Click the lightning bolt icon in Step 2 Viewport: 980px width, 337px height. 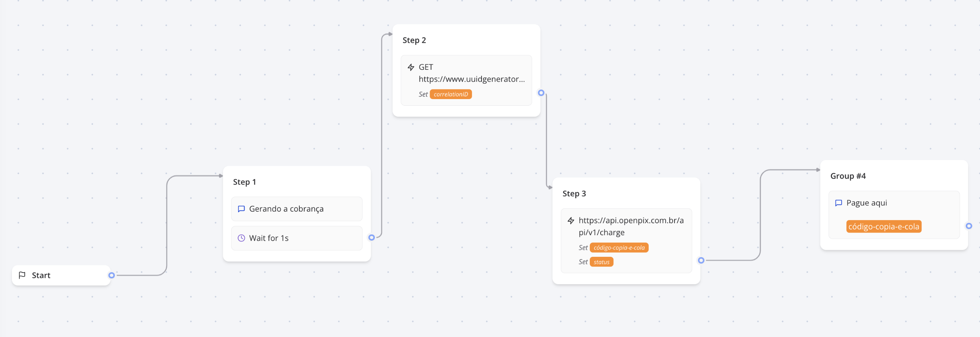(x=411, y=67)
